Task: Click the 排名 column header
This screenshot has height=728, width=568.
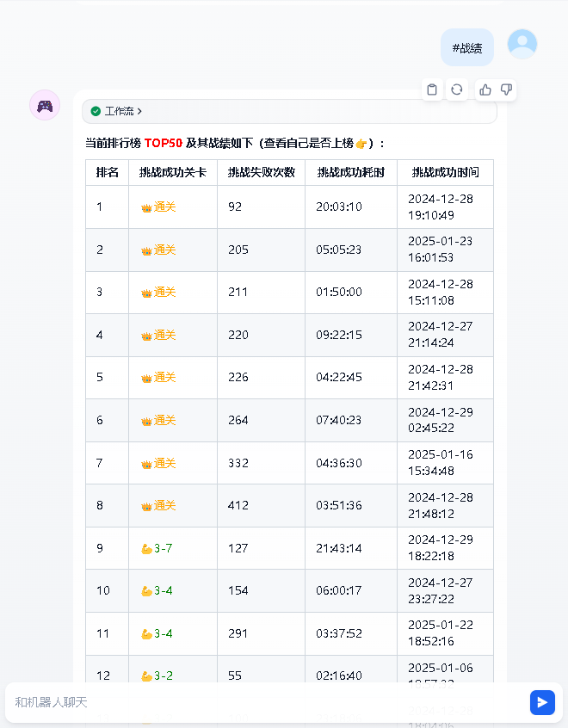Action: [108, 172]
